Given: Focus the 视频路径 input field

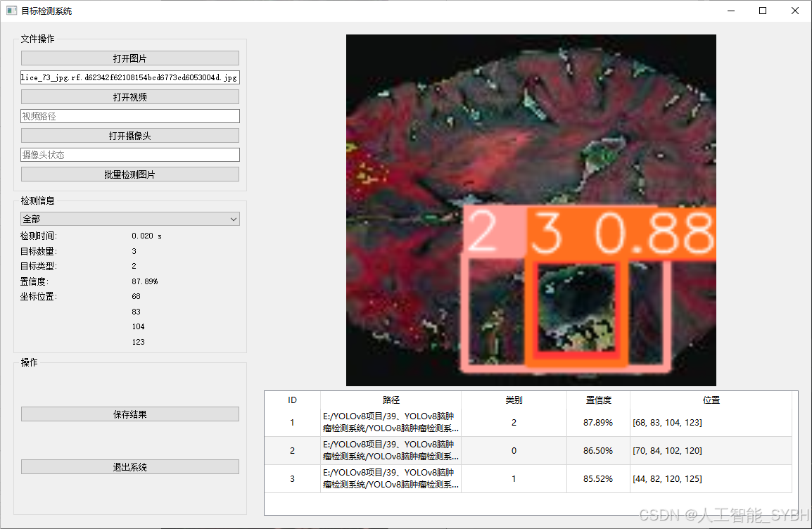Looking at the screenshot, I should click(x=130, y=116).
